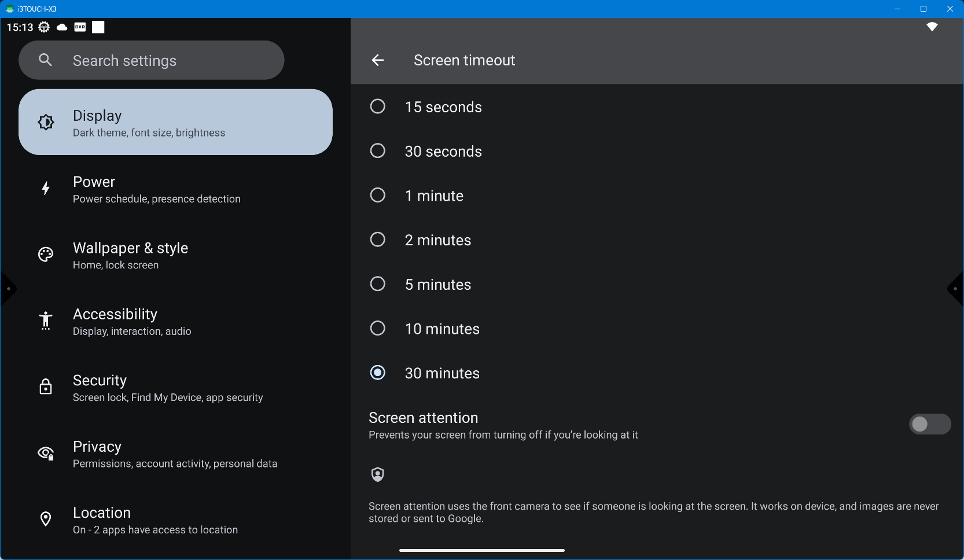964x560 pixels.
Task: Expand the right edge side panel handle
Action: coord(956,289)
